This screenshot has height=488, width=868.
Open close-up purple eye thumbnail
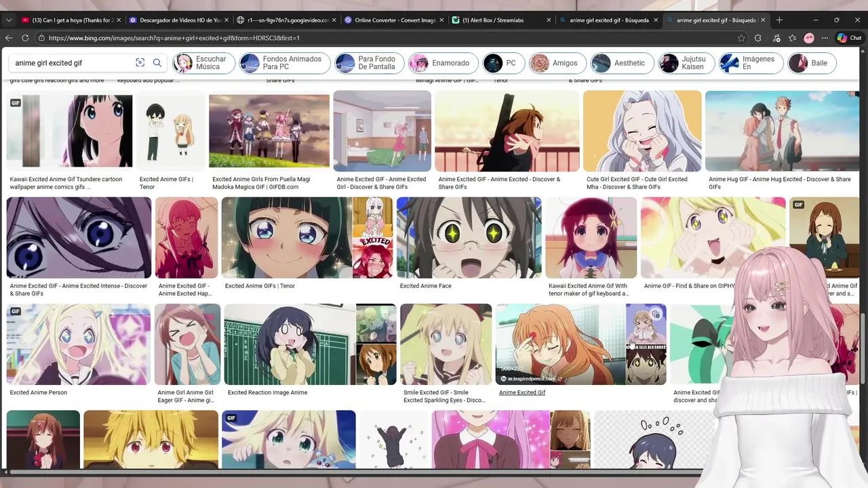tap(79, 238)
